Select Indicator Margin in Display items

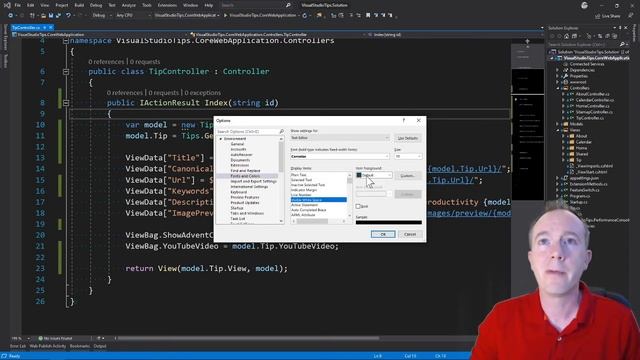(x=304, y=190)
